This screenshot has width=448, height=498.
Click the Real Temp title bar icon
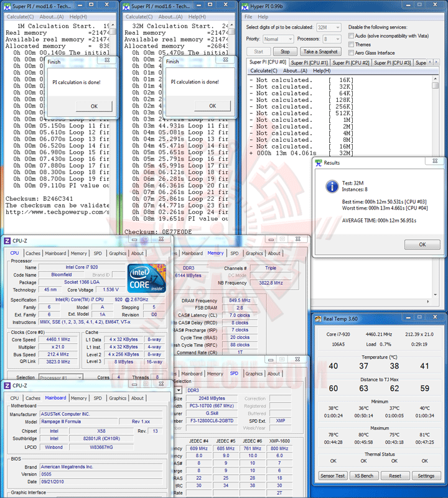coord(318,319)
